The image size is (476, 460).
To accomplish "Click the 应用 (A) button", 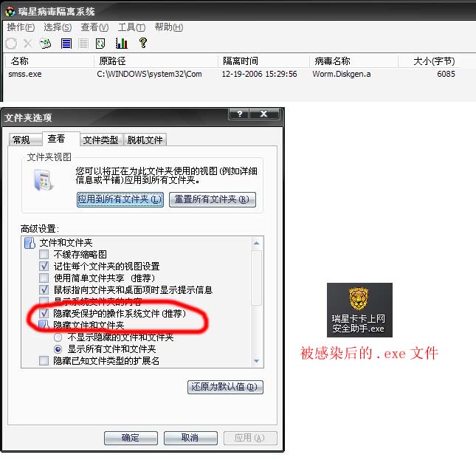I will click(x=250, y=438).
